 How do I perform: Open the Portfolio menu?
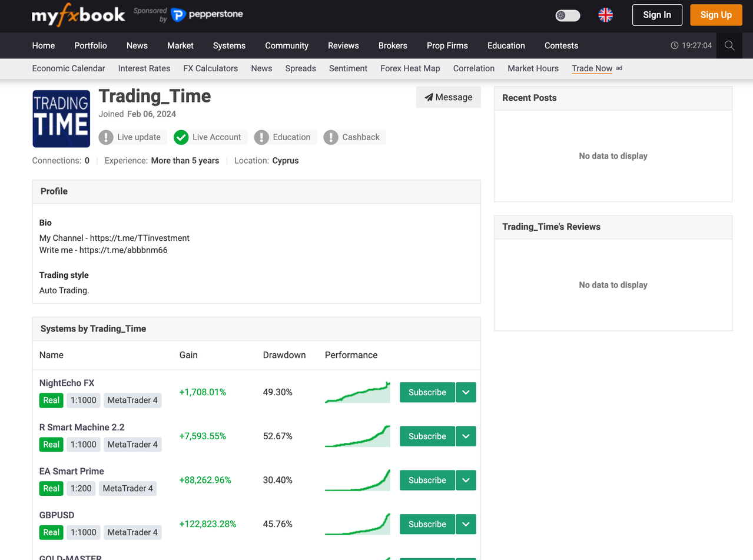[91, 46]
